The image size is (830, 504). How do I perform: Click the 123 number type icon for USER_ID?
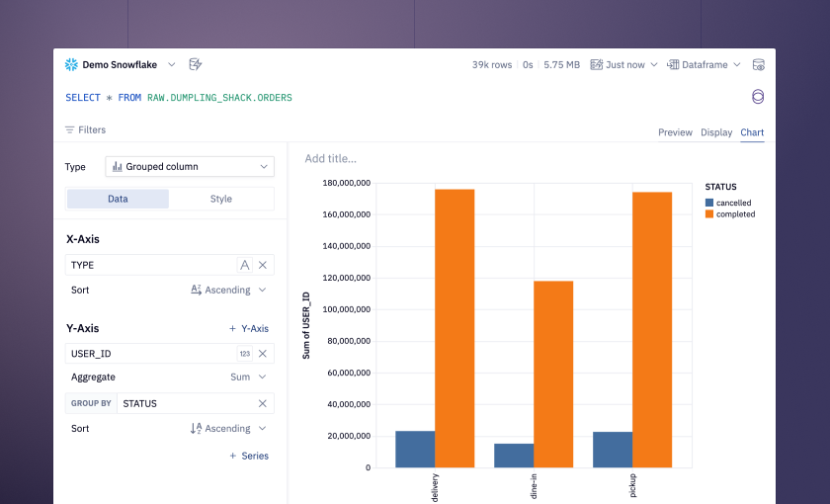click(245, 354)
